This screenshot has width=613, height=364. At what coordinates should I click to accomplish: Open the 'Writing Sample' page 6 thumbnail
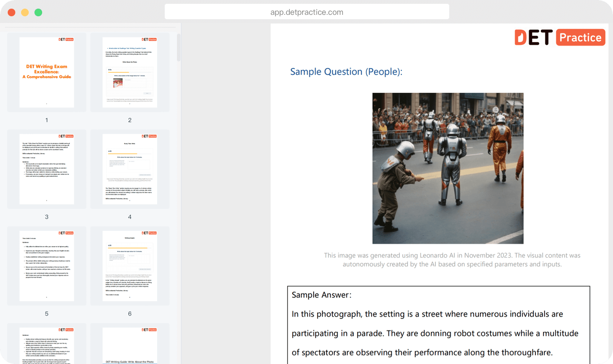pyautogui.click(x=129, y=266)
